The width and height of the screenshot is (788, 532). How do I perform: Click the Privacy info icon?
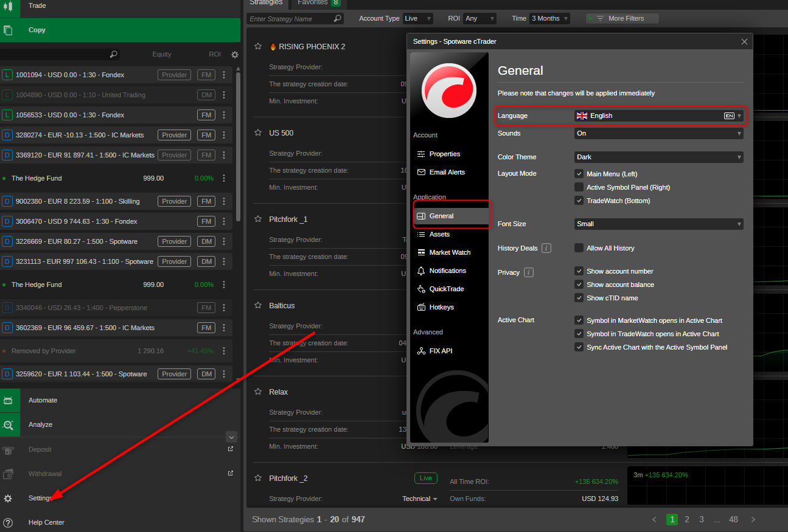click(529, 272)
